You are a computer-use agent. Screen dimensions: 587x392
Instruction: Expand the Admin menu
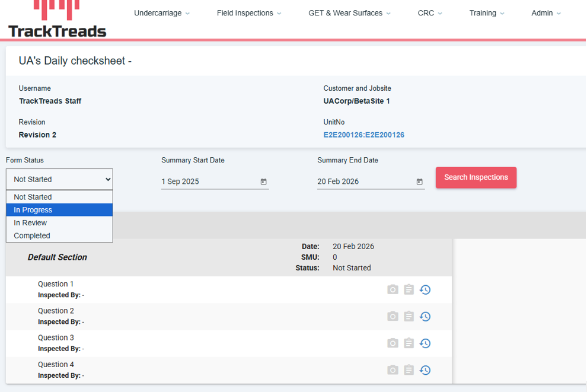tap(545, 13)
